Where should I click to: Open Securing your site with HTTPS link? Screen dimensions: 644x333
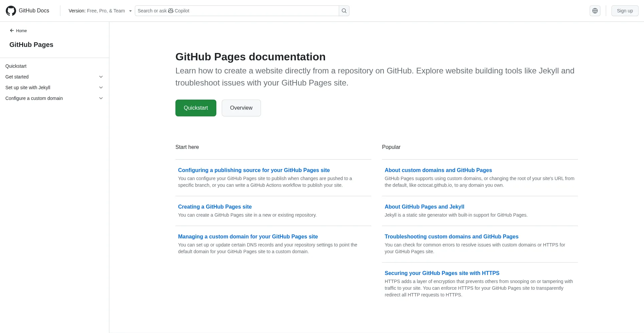pos(442,273)
